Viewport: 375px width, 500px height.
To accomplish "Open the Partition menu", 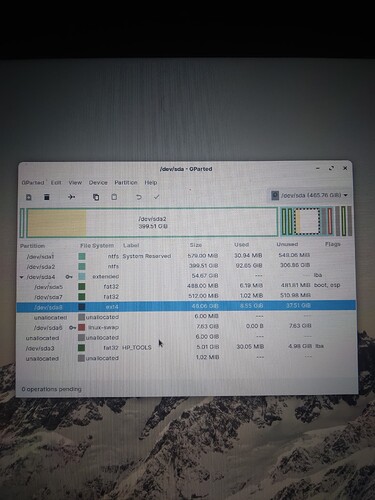I will (126, 182).
